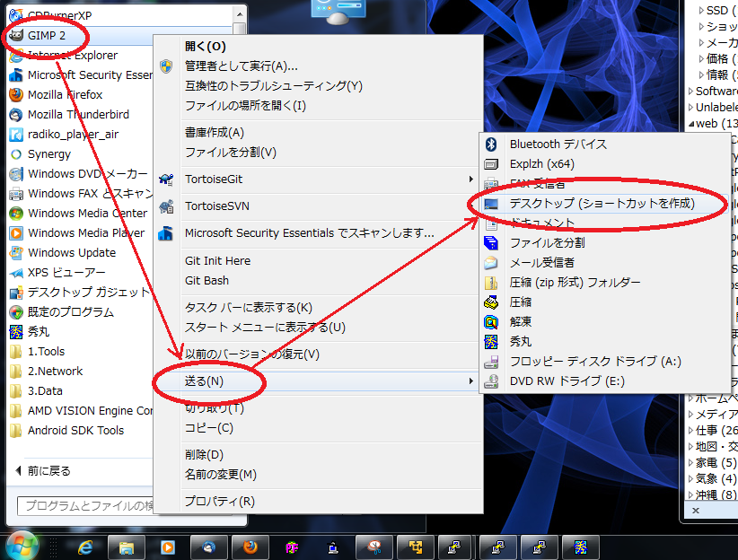Click the Explzh (x64) icon in the submenu
Screen dimensions: 738x560
[x=491, y=164]
